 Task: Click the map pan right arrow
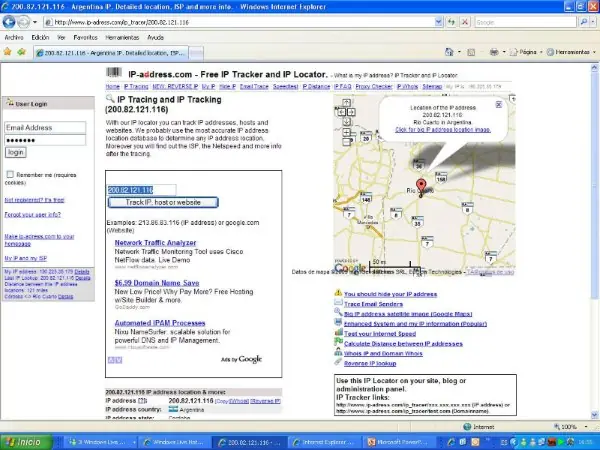pyautogui.click(x=351, y=112)
